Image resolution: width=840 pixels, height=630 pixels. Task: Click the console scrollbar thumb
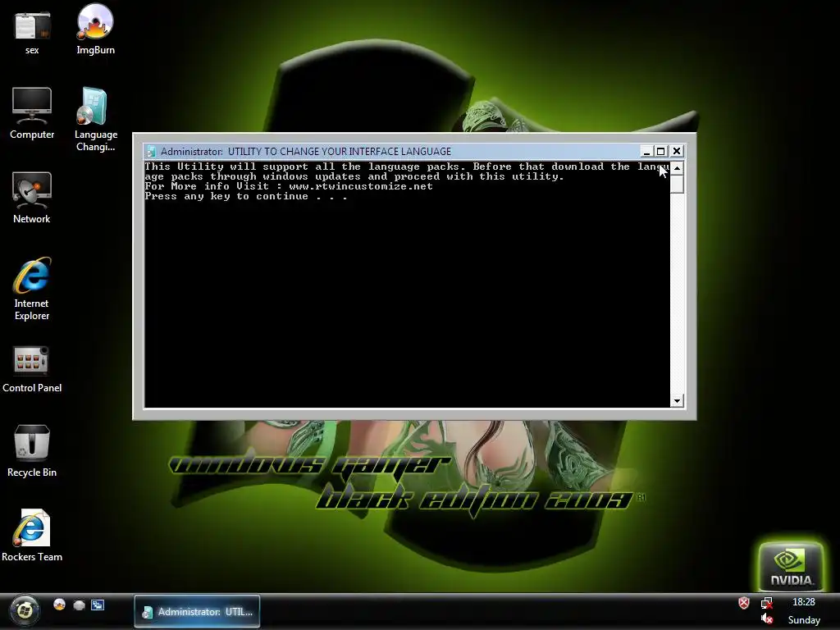pyautogui.click(x=677, y=185)
